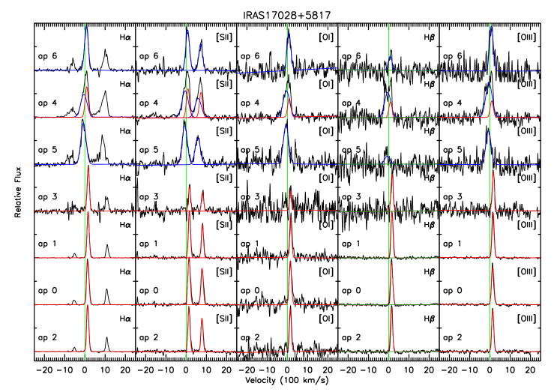This screenshot has height=392, width=560.
Task: Click the [OIII] label in the ap 3 panel
Action: [527, 178]
